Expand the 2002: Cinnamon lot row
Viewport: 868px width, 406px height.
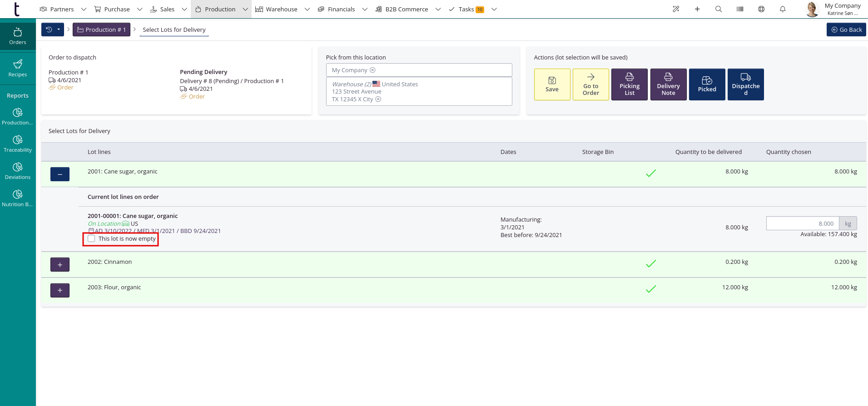(x=60, y=265)
